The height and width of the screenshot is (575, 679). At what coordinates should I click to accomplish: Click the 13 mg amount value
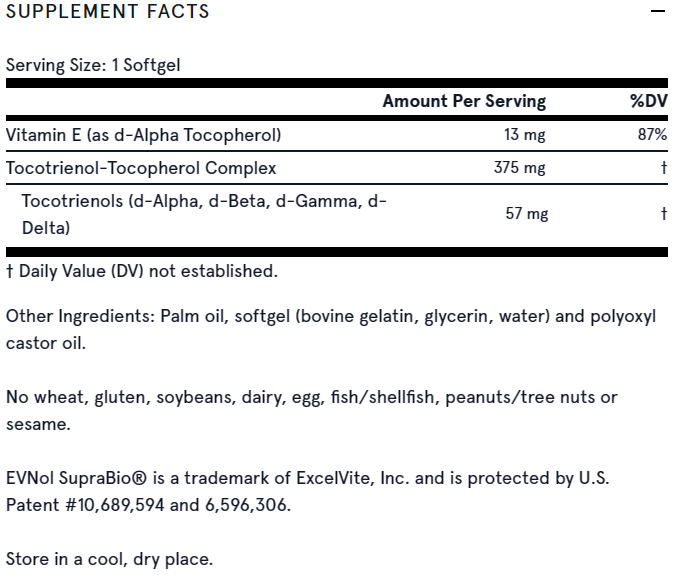point(525,134)
